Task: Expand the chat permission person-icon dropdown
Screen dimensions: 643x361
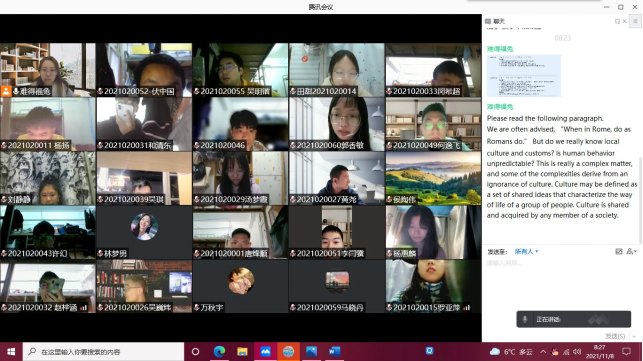Action: tap(631, 251)
